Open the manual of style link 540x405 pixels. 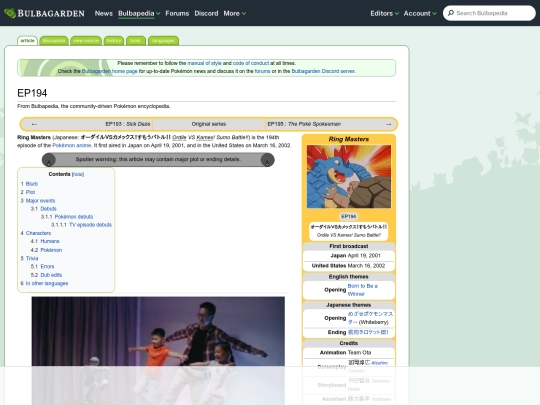point(204,63)
